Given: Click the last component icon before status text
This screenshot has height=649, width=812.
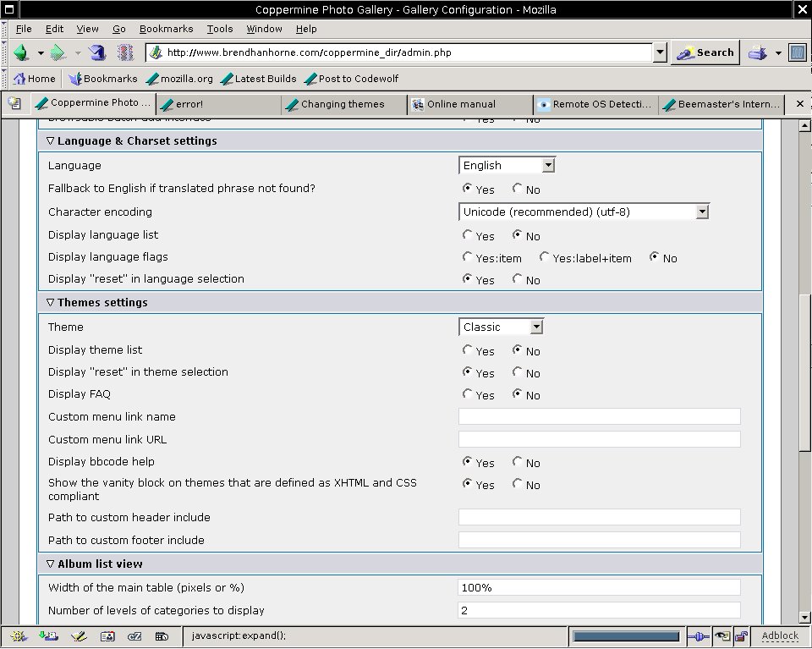Looking at the screenshot, I should (162, 636).
